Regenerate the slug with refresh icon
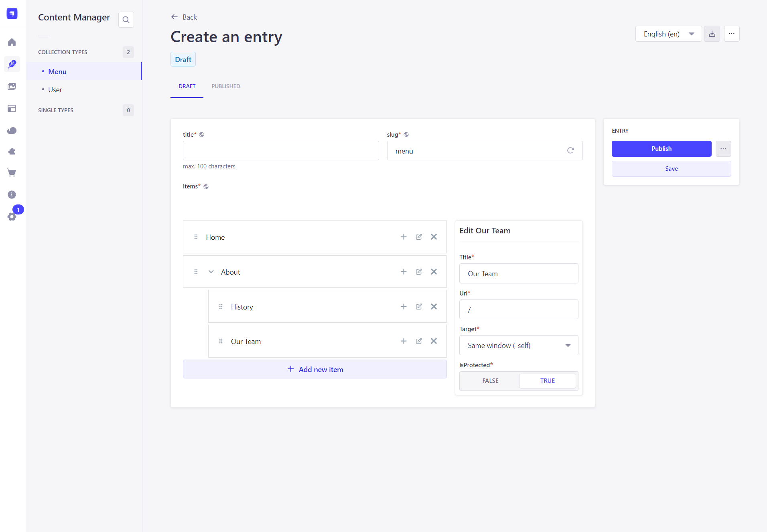 tap(570, 151)
